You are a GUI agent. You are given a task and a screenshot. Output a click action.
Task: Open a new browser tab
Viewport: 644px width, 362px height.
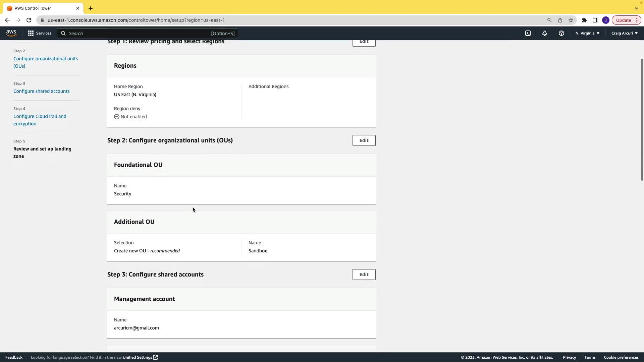91,8
